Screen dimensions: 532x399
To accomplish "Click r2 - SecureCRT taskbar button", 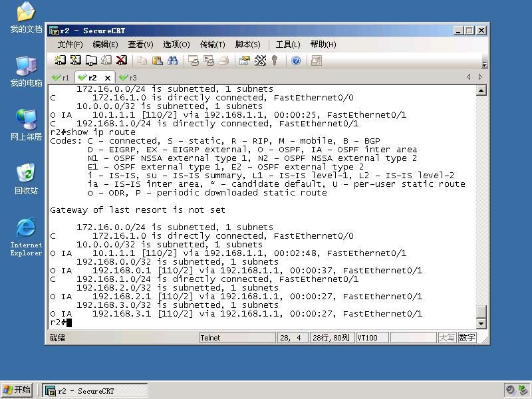I will click(x=95, y=390).
